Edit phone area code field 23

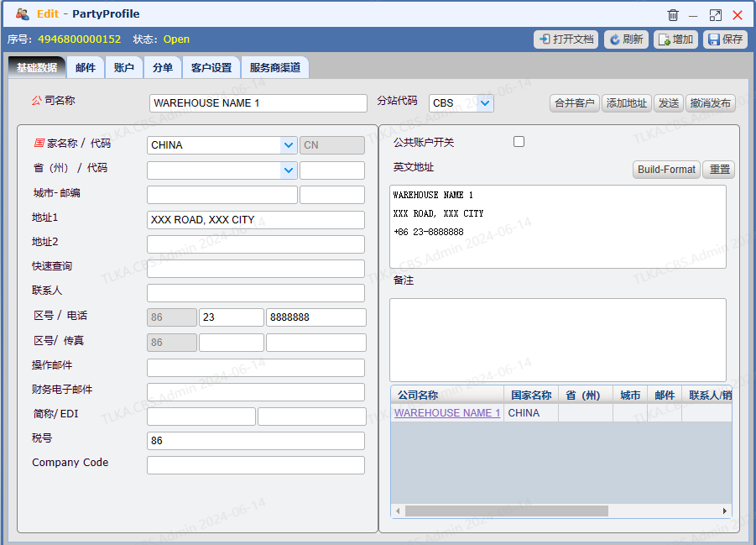232,317
